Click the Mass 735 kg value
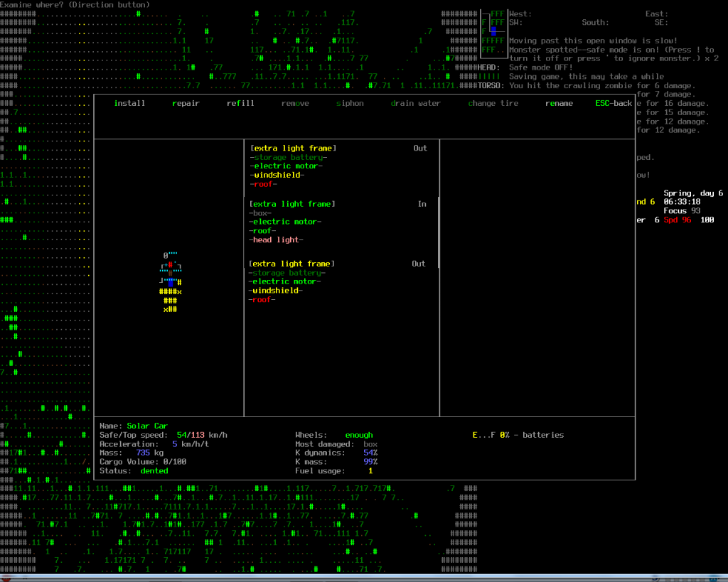 click(149, 453)
